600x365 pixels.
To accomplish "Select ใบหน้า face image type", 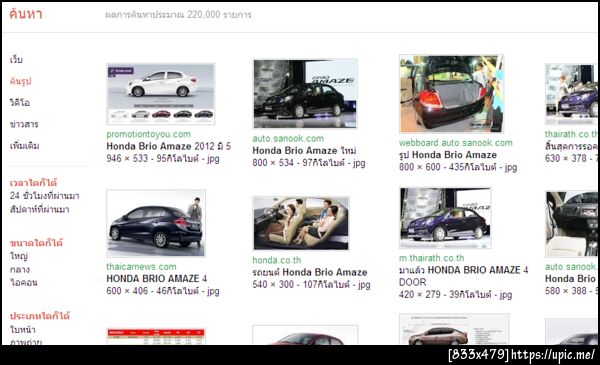I will pos(23,329).
